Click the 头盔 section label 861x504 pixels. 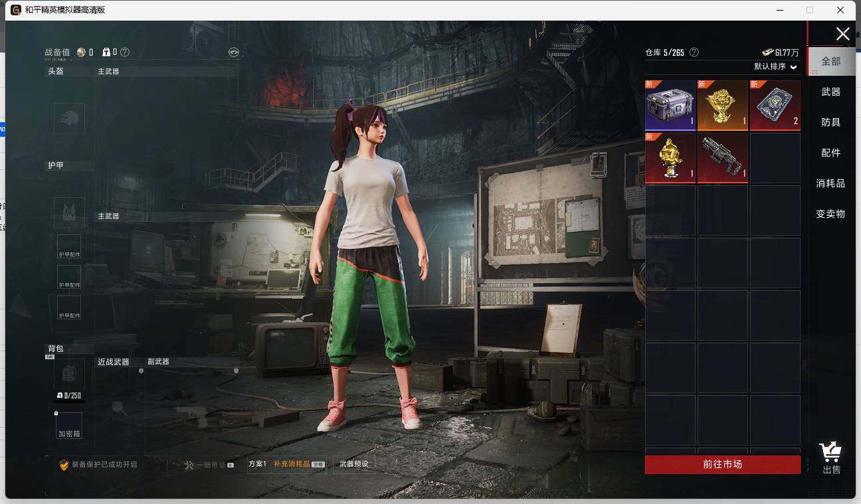56,71
